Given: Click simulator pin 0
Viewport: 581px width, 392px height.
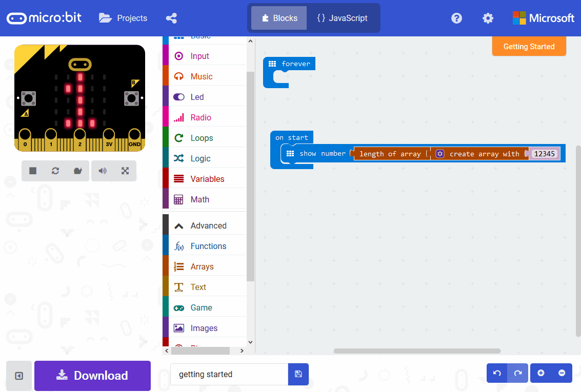Looking at the screenshot, I should pyautogui.click(x=25, y=139).
